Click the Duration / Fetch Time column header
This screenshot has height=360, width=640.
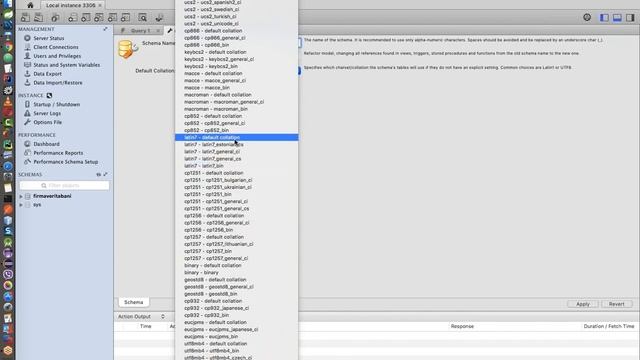pos(609,327)
